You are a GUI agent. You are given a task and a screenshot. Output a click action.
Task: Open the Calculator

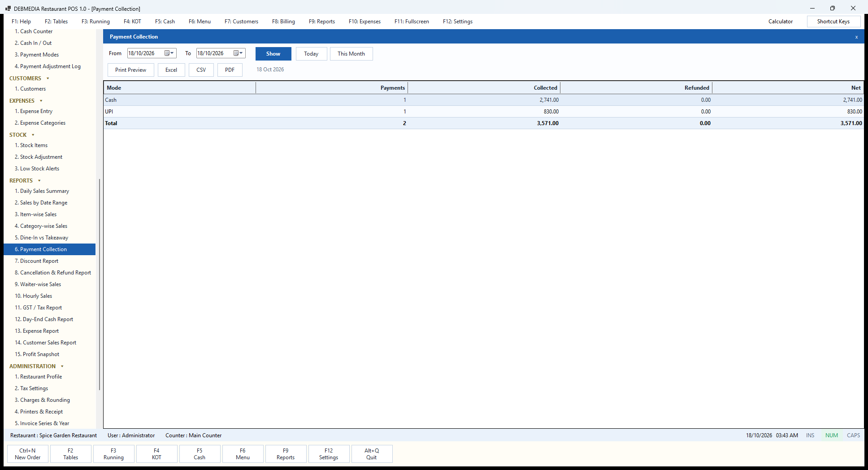(x=781, y=22)
